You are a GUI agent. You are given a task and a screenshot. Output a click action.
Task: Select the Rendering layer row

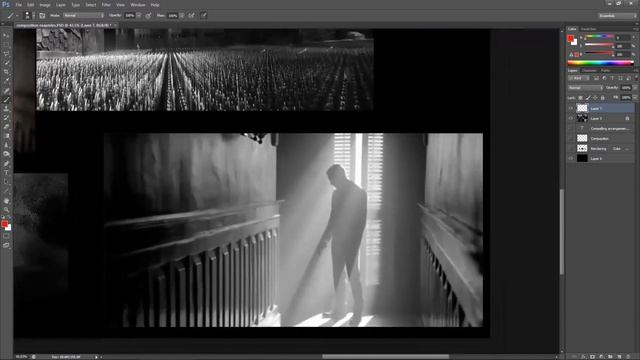point(601,149)
